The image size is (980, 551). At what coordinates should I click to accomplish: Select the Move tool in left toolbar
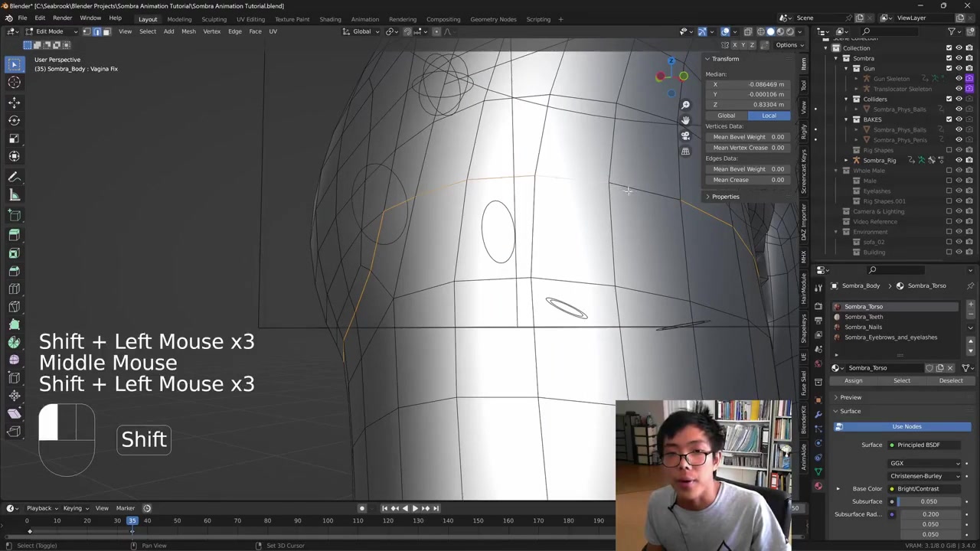[x=14, y=102]
